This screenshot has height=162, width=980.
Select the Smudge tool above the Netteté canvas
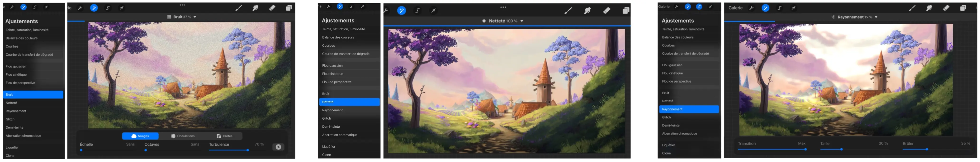point(587,11)
